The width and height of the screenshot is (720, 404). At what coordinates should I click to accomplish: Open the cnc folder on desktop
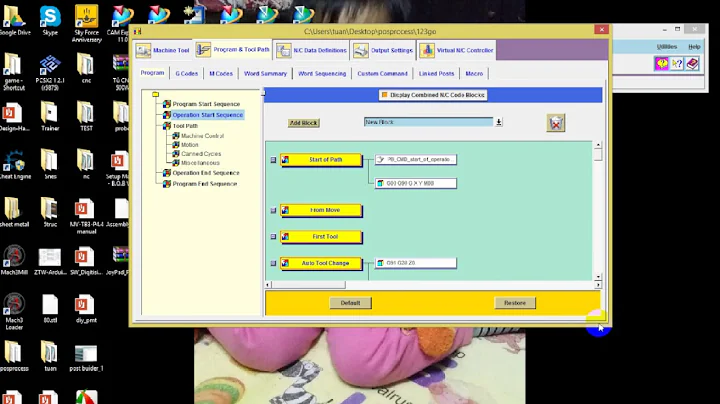coord(86,68)
